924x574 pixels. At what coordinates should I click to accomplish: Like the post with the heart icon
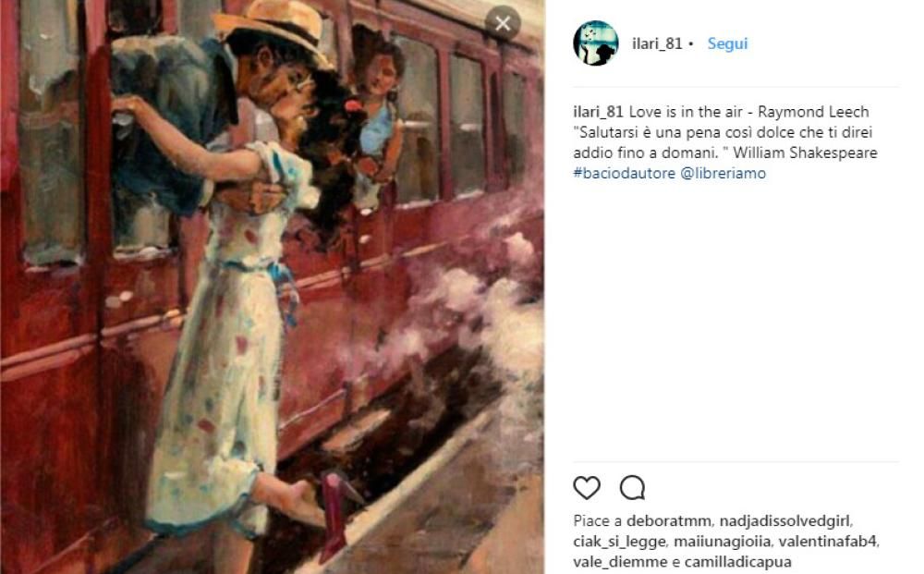click(x=587, y=487)
